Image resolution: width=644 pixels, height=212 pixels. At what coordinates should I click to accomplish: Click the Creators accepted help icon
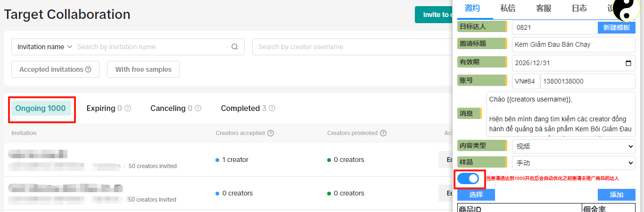(x=271, y=133)
